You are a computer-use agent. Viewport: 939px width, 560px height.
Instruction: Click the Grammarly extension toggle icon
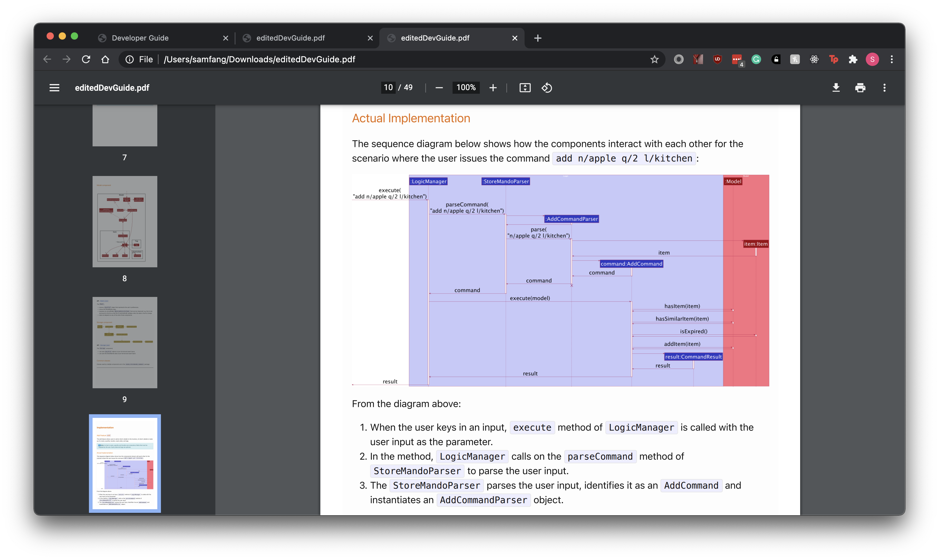(756, 59)
